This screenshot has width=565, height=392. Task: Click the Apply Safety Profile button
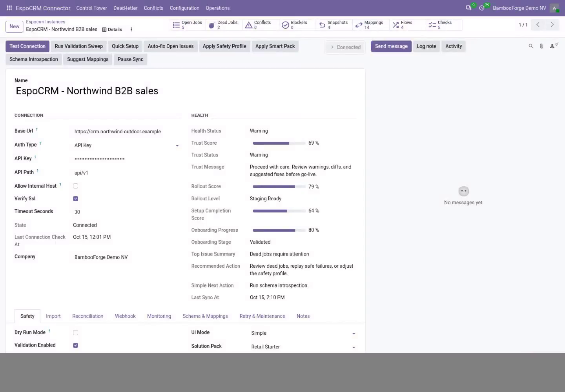pos(224,46)
